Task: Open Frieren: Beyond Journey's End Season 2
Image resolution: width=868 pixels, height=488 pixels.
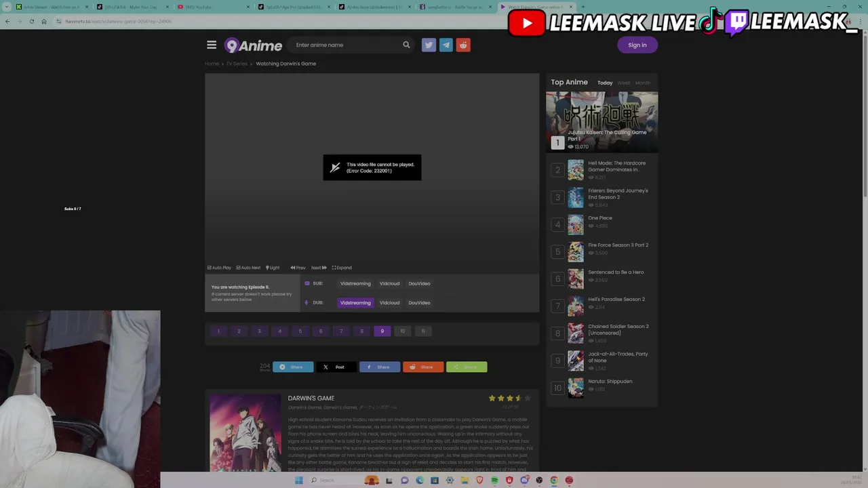Action: (618, 194)
